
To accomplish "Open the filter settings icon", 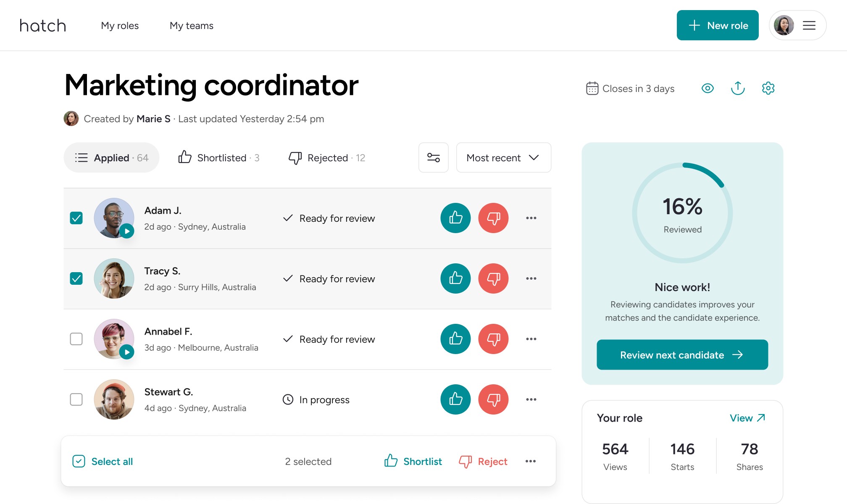I will pos(433,157).
